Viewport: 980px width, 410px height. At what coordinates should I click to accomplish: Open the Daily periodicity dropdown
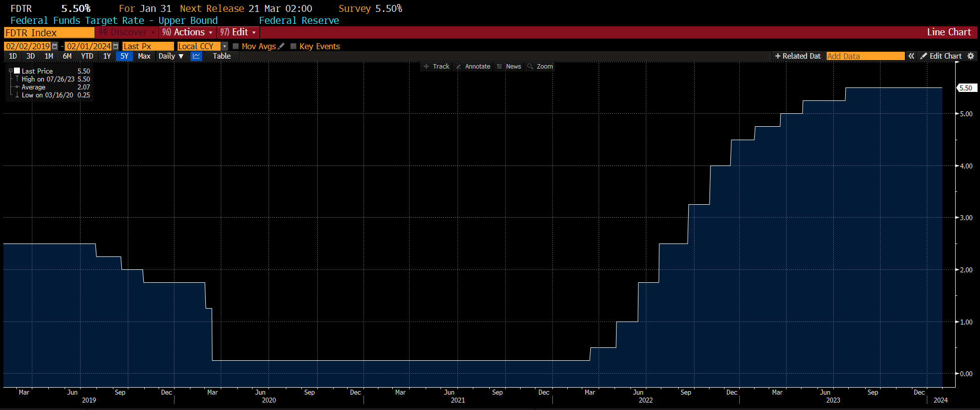pyautogui.click(x=171, y=56)
